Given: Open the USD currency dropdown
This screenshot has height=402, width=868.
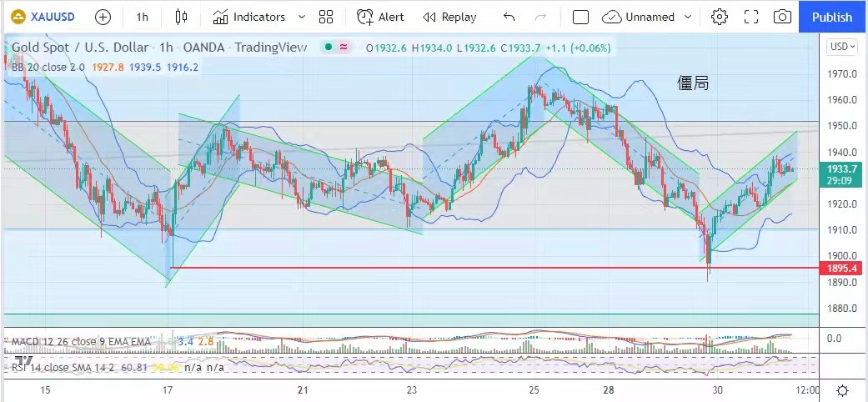Looking at the screenshot, I should point(840,47).
